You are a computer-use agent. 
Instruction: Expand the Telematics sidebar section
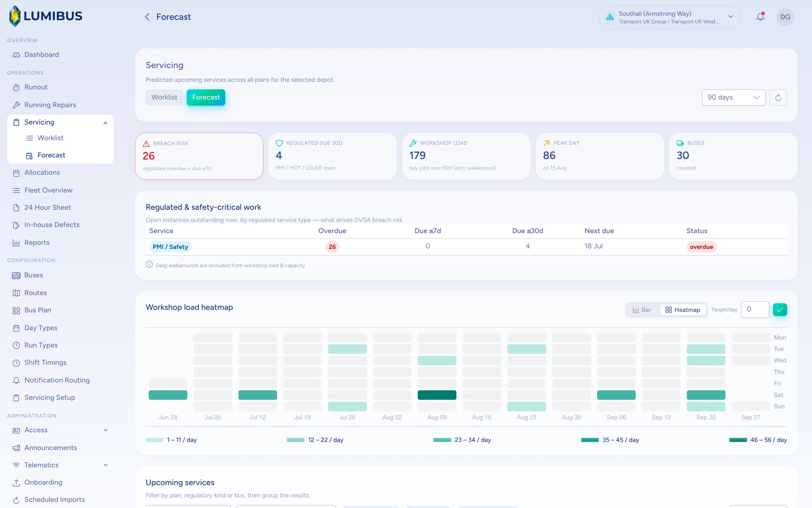tap(105, 465)
